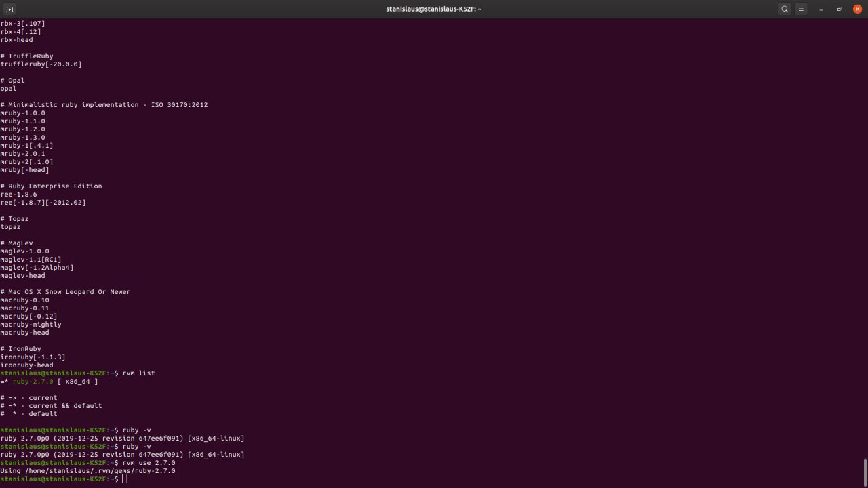
Task: Click the 'macruby[-0.12]' line
Action: pyautogui.click(x=29, y=317)
